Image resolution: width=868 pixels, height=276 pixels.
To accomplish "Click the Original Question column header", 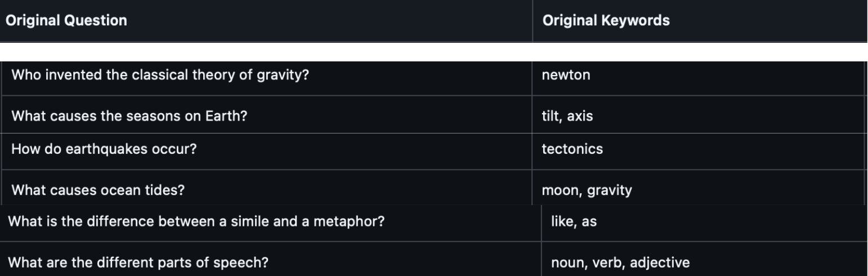I will [x=66, y=21].
